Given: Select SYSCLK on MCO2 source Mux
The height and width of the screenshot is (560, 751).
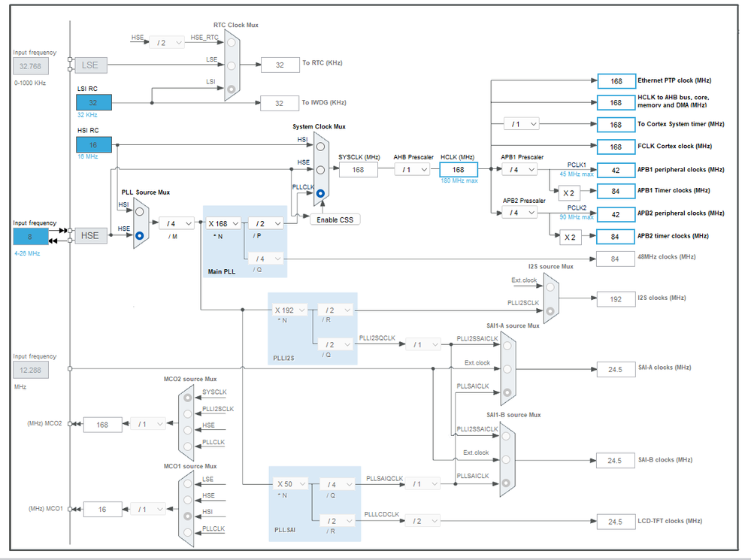Looking at the screenshot, I should coord(187,398).
